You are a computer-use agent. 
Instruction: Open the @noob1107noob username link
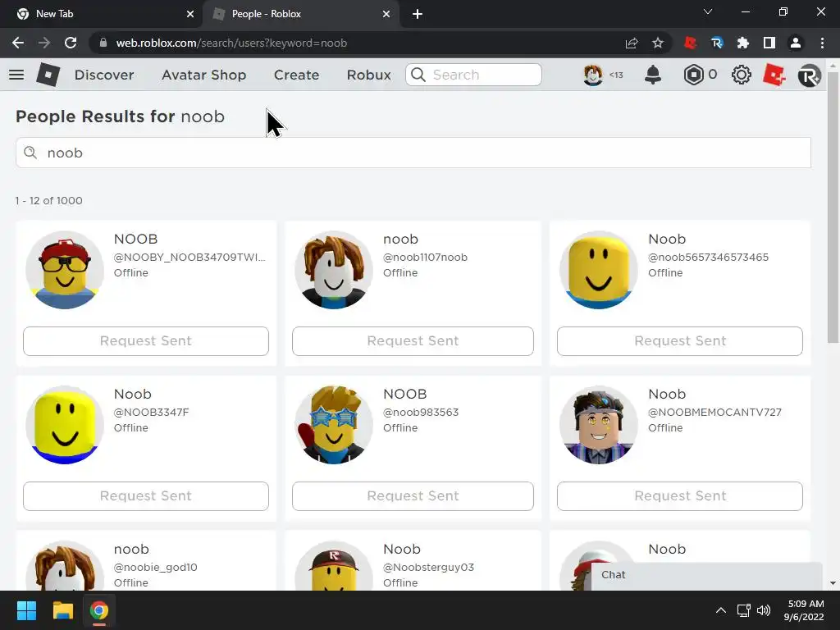tap(425, 257)
